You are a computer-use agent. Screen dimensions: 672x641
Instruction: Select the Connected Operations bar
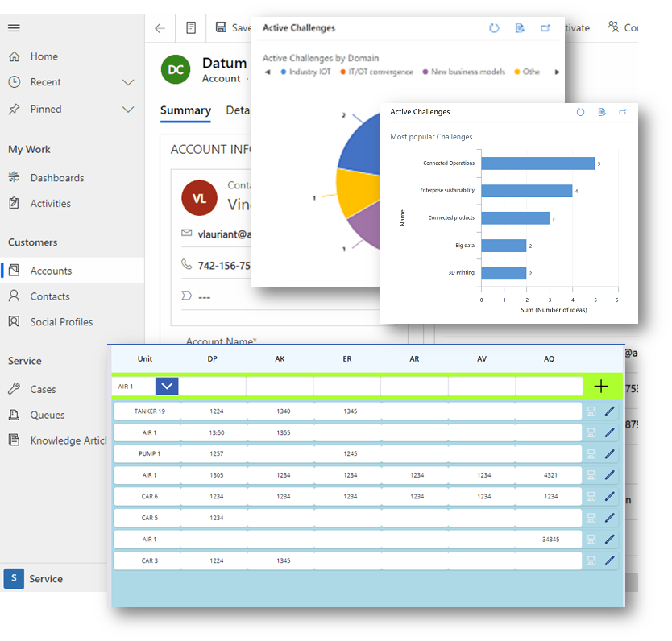(537, 163)
